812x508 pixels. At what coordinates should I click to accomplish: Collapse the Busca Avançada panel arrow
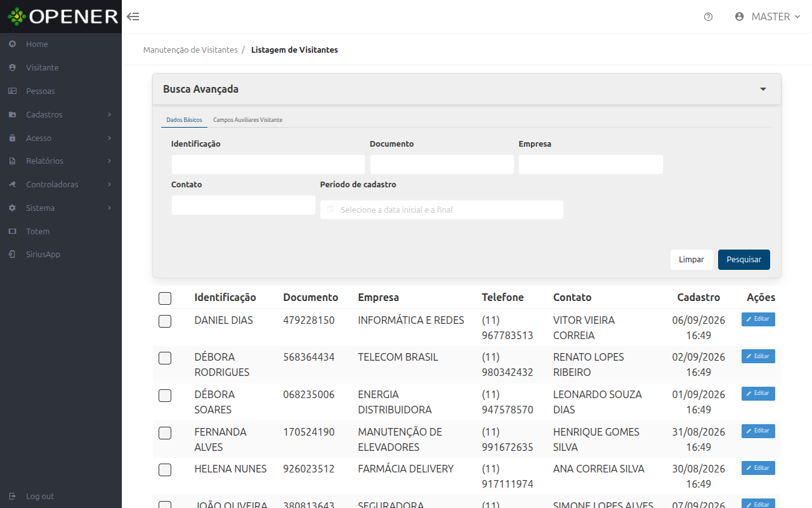(763, 90)
